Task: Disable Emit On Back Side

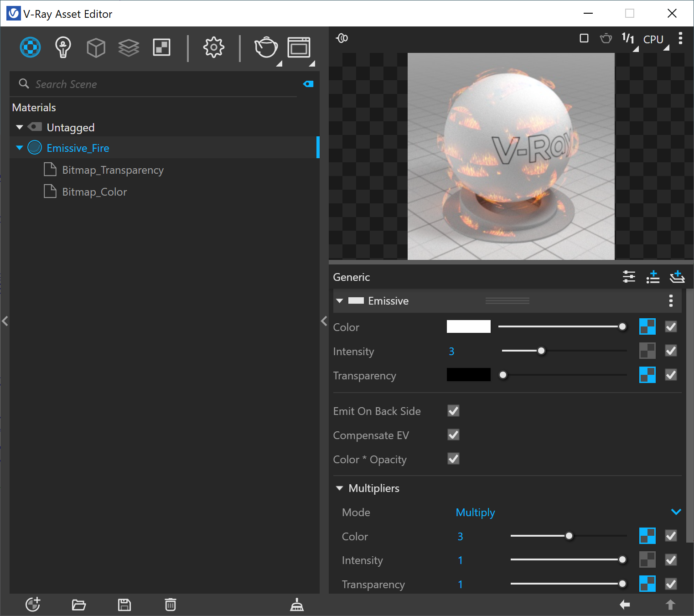Action: [x=453, y=411]
